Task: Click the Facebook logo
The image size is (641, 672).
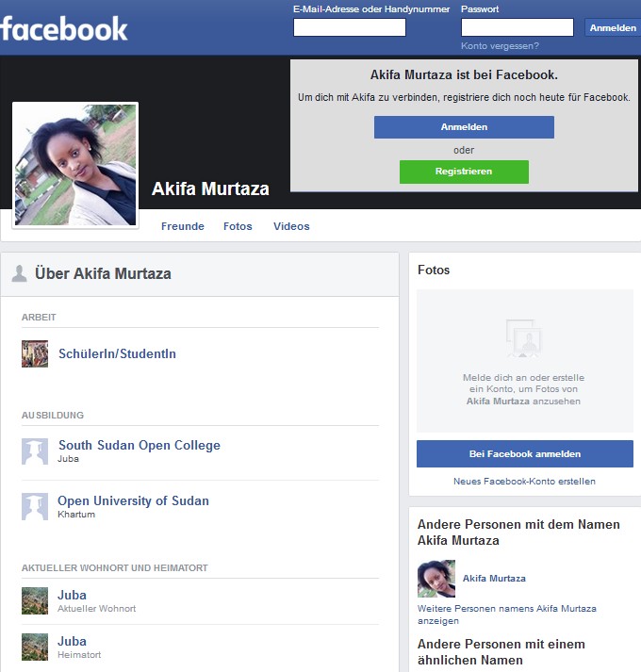Action: 64,28
